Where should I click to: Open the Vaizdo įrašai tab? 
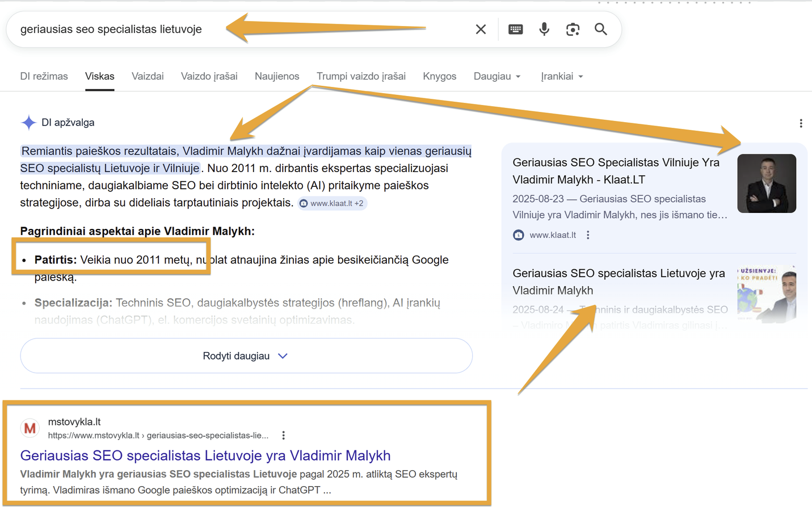pyautogui.click(x=209, y=76)
